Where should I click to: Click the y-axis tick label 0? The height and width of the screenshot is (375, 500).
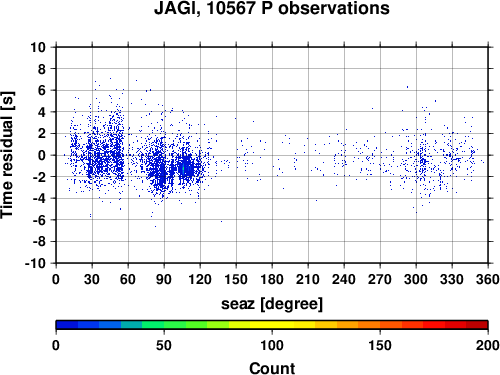coord(42,155)
